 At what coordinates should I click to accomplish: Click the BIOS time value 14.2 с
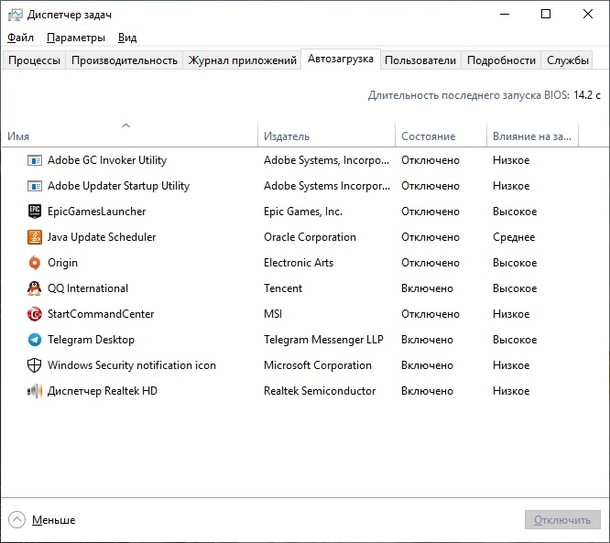pyautogui.click(x=587, y=95)
